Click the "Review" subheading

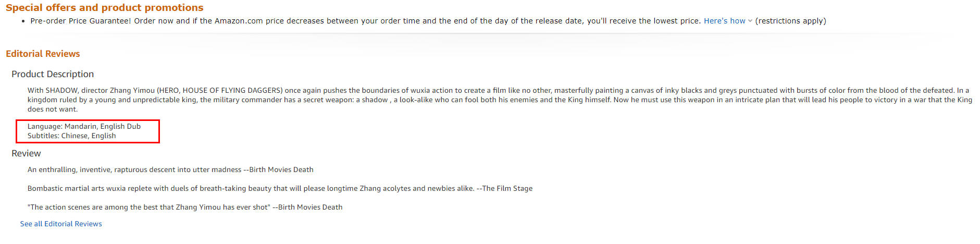26,153
